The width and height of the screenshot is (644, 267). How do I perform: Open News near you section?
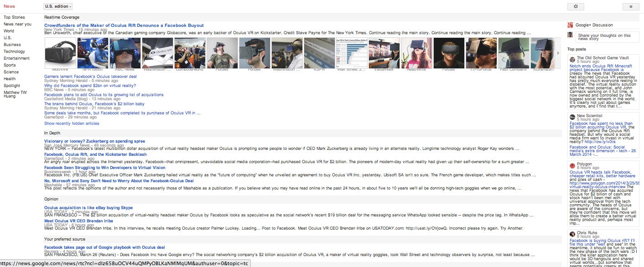click(17, 24)
